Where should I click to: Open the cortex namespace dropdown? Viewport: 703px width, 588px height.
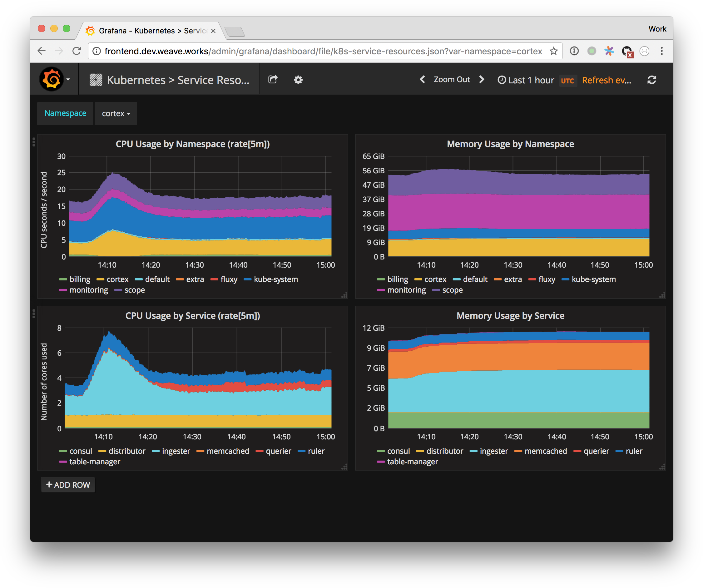[116, 114]
